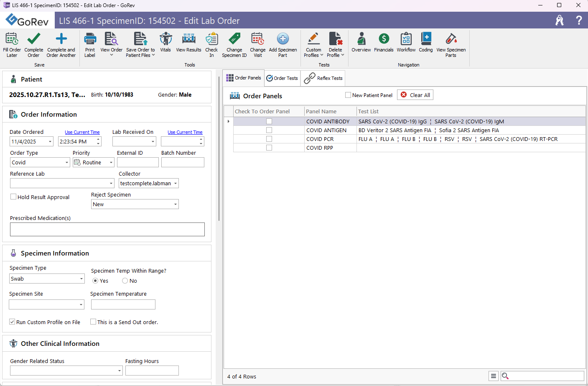588x386 pixels.
Task: Open the Coding navigation icon
Action: [426, 40]
